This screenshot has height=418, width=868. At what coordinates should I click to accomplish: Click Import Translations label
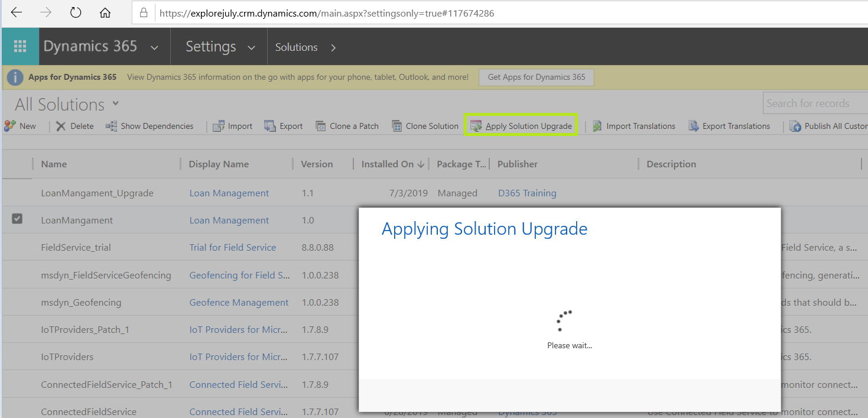(x=641, y=126)
